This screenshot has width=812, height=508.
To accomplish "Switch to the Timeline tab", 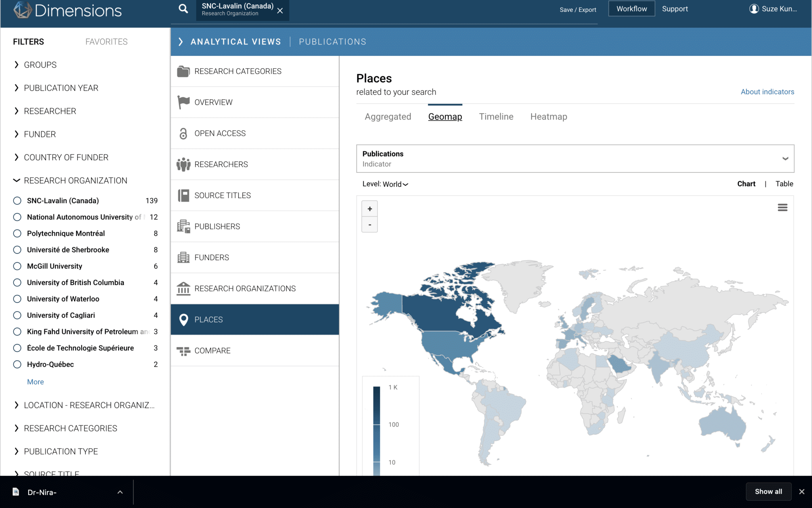I will point(496,117).
